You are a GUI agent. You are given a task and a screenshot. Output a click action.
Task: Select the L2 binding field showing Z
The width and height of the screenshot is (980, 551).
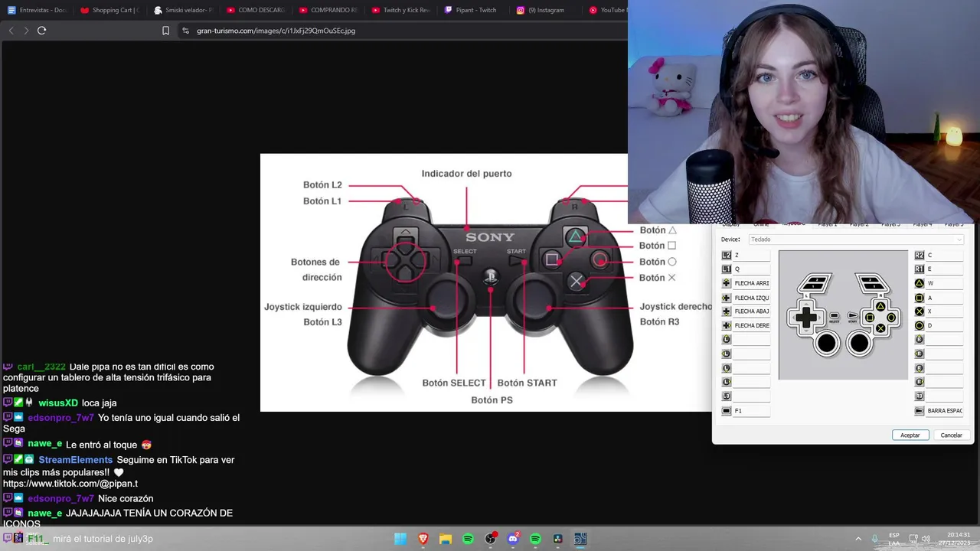pos(752,255)
